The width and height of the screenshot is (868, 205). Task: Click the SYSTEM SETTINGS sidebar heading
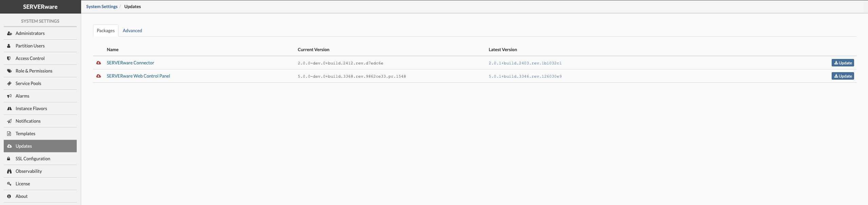40,21
